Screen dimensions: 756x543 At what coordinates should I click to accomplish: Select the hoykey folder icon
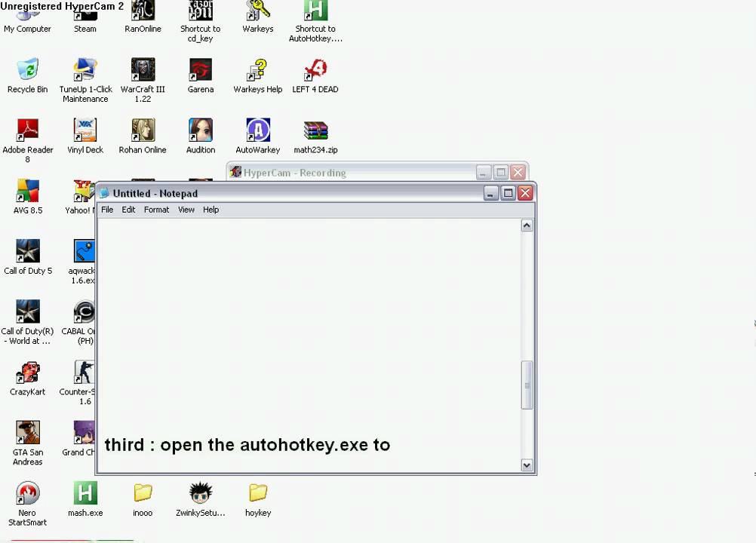[258, 499]
